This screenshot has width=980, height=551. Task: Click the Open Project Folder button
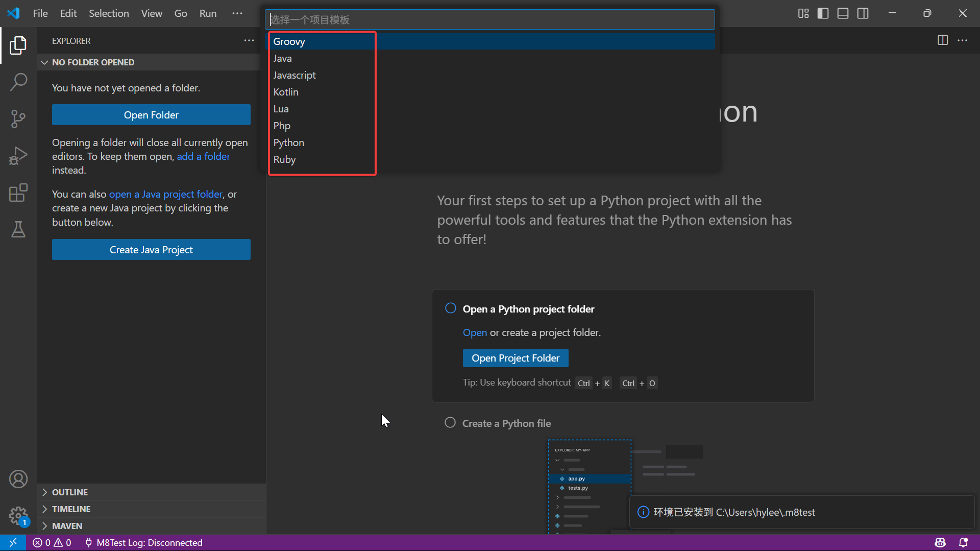coord(516,358)
